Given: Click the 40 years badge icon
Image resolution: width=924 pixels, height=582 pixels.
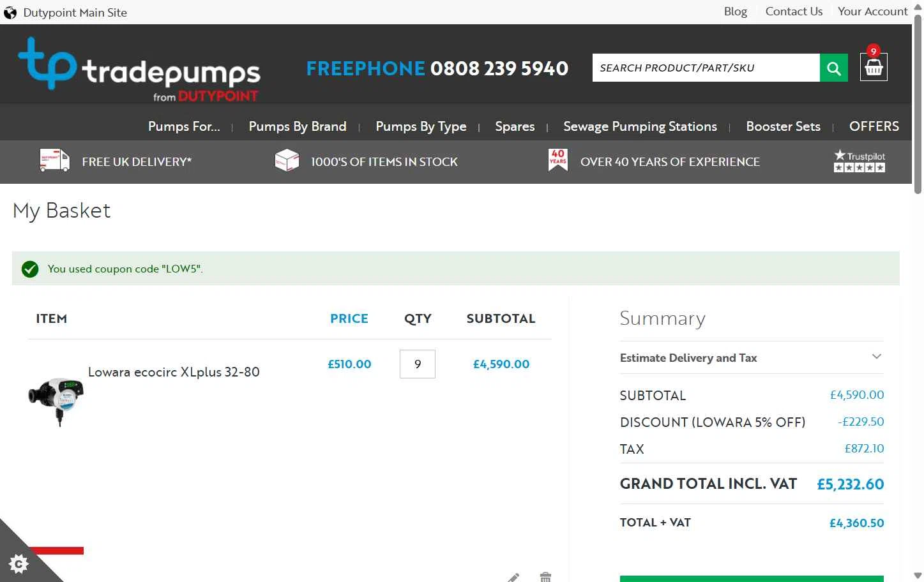Looking at the screenshot, I should click(x=557, y=160).
